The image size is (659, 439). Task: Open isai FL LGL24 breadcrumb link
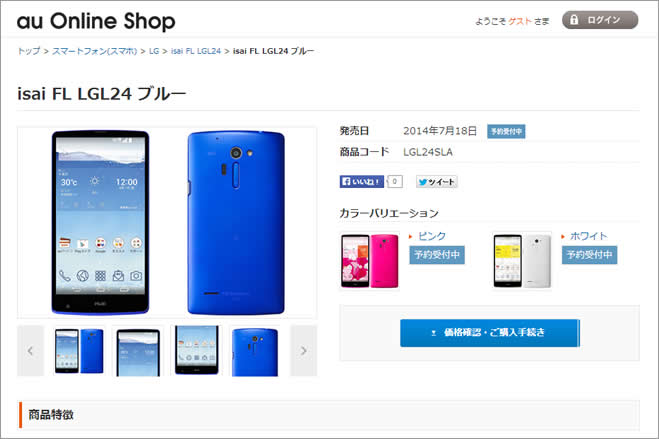(196, 51)
